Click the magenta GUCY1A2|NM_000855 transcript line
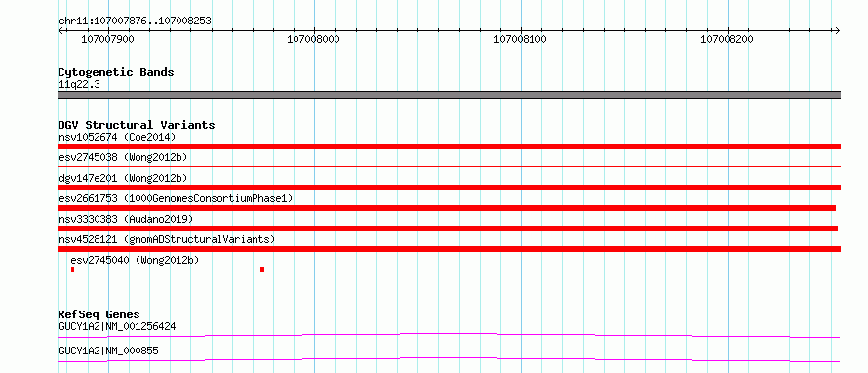The image size is (868, 373). point(449,359)
